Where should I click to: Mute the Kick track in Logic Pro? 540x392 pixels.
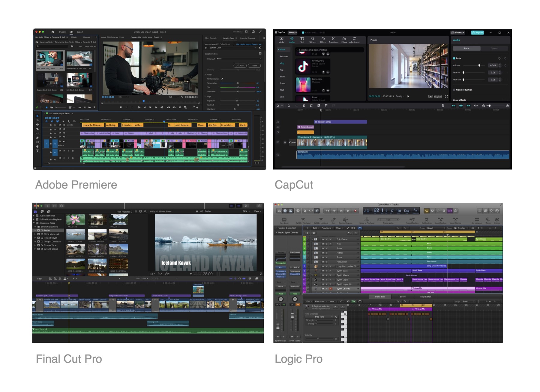tap(323, 244)
